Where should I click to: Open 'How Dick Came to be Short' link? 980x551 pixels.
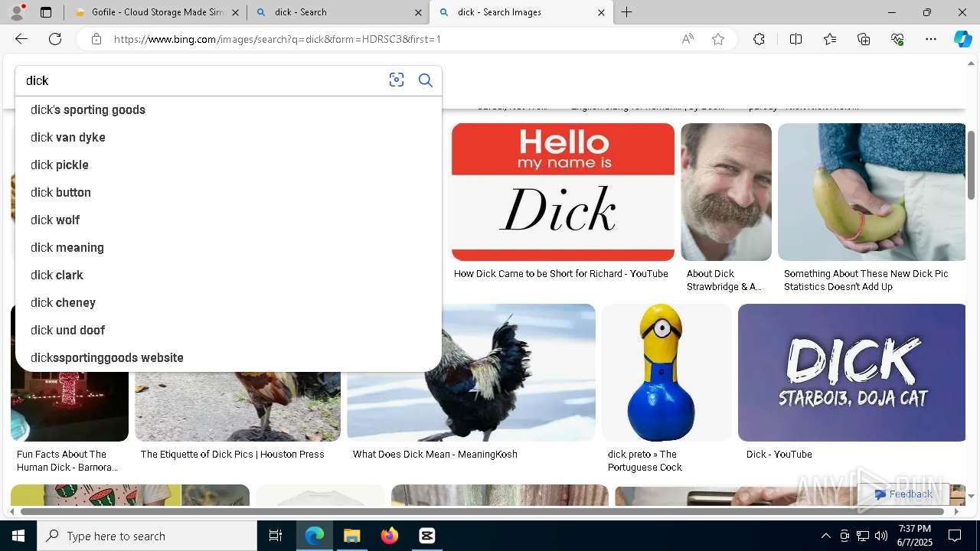(x=561, y=274)
